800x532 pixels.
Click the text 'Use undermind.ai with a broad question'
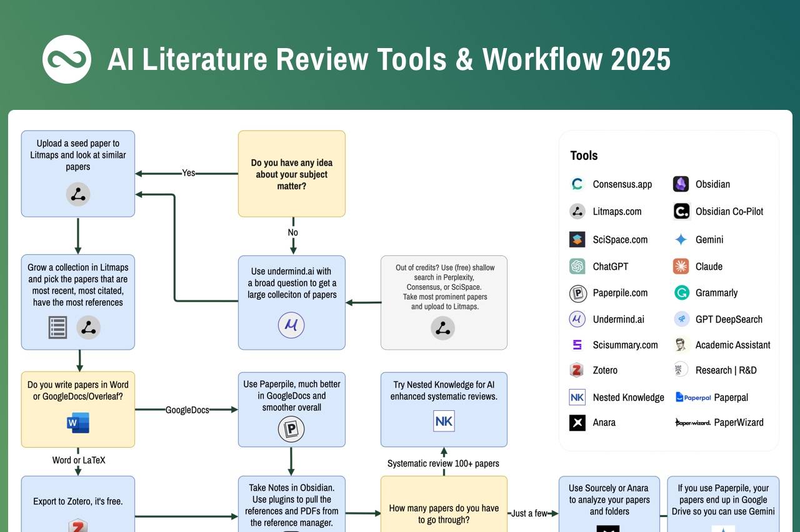pyautogui.click(x=292, y=277)
